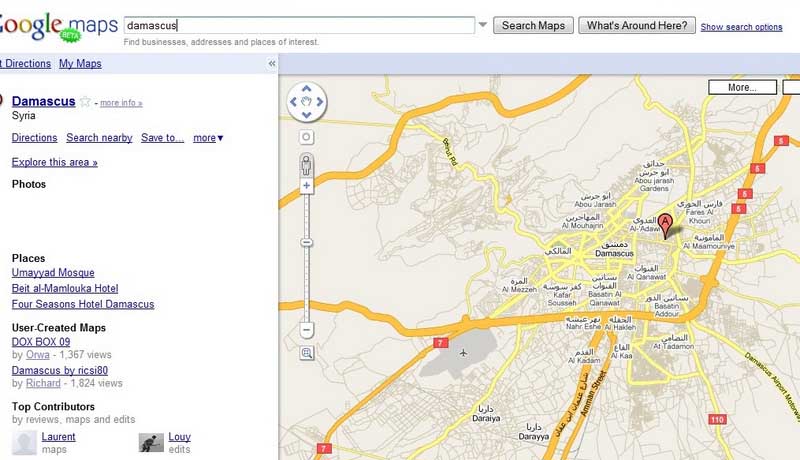
Task: Click the zoom in plus button
Action: pos(307,186)
